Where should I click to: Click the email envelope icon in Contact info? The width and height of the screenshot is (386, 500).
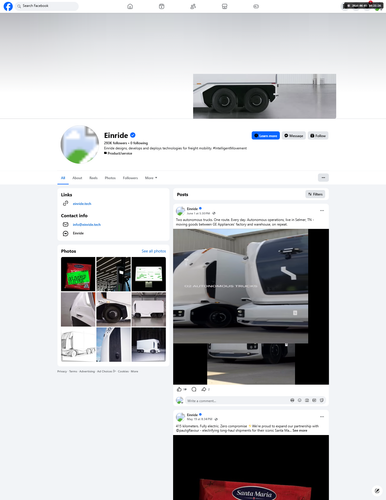click(x=66, y=224)
